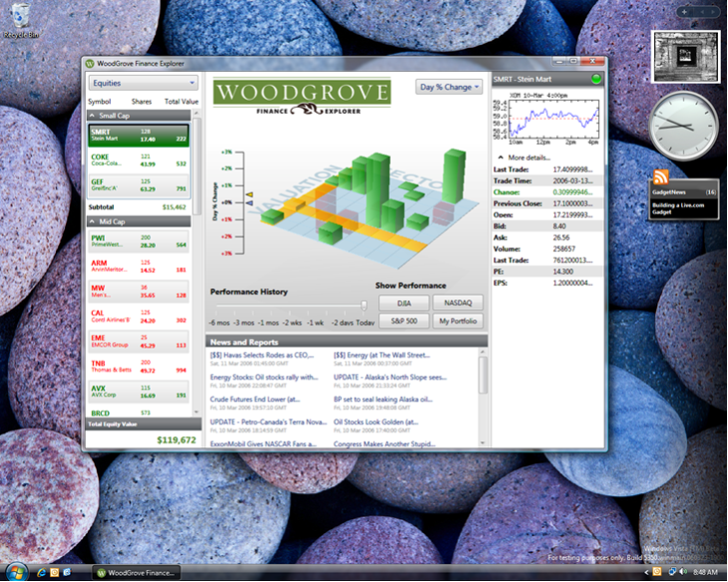Click My Portfolio performance button

458,321
